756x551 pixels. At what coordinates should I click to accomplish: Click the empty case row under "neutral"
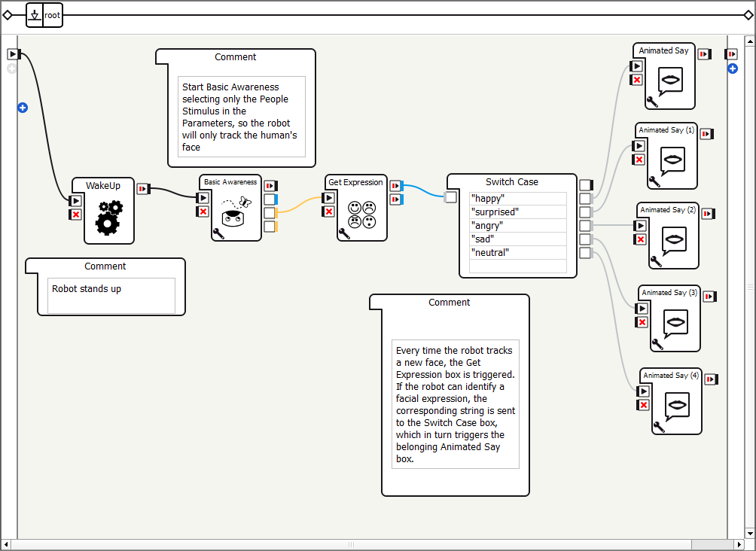[x=517, y=266]
